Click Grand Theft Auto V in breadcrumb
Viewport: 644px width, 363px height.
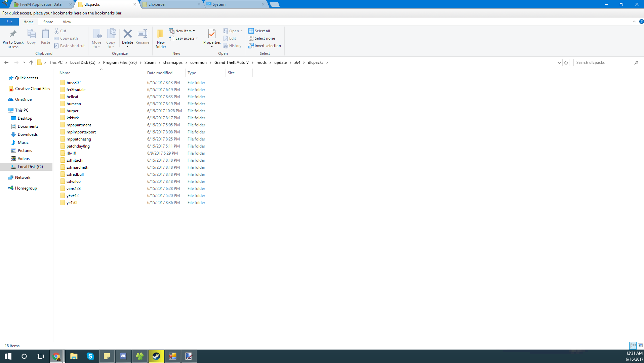(x=232, y=63)
